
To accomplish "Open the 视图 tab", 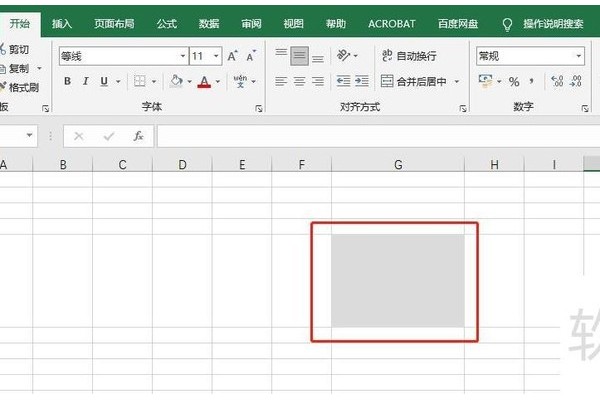I will (x=293, y=24).
